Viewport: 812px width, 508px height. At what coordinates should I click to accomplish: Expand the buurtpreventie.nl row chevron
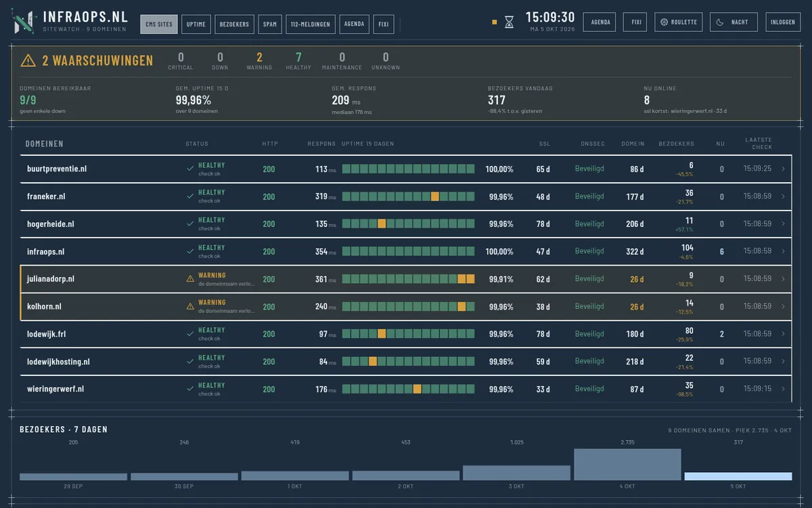(x=783, y=169)
